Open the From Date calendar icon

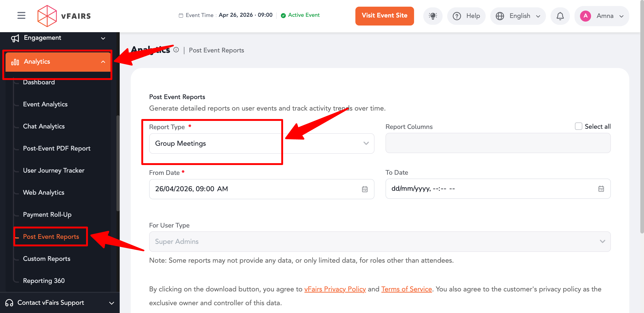(x=365, y=189)
